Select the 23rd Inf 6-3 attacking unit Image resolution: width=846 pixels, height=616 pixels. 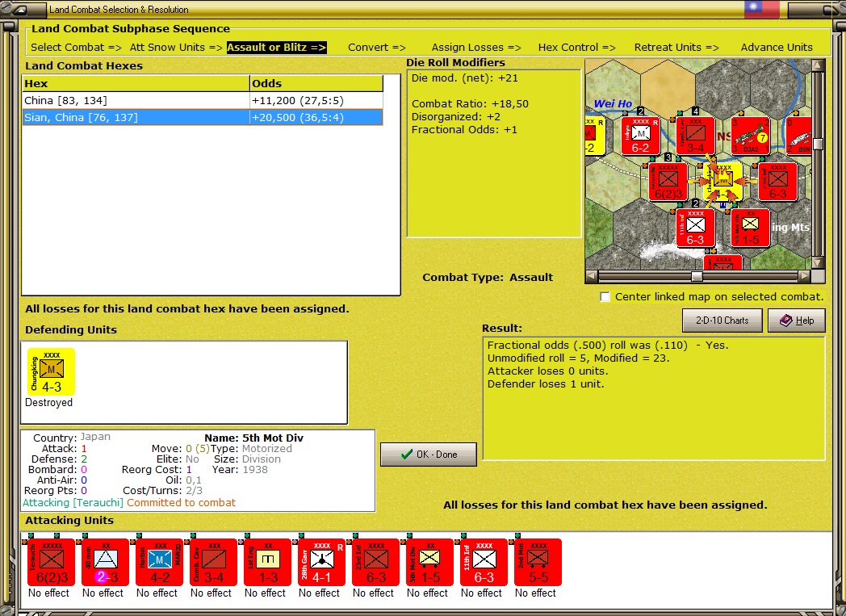click(x=375, y=562)
